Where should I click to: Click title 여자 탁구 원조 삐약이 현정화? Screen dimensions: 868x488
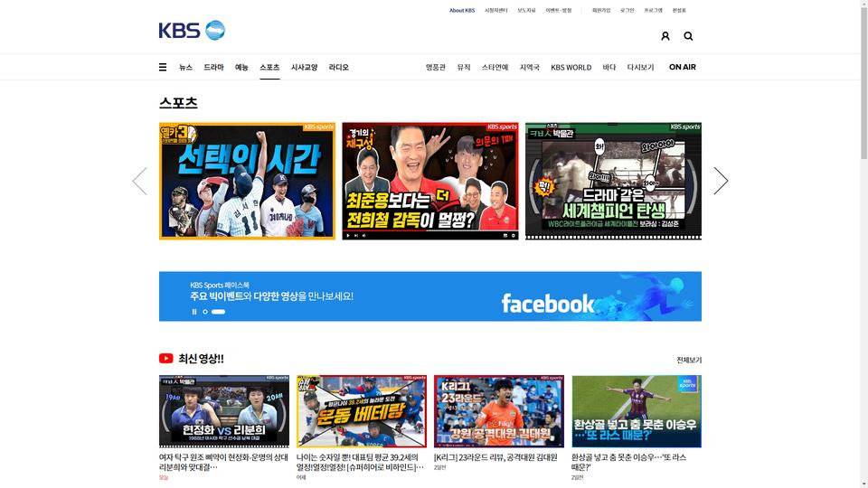pos(223,462)
